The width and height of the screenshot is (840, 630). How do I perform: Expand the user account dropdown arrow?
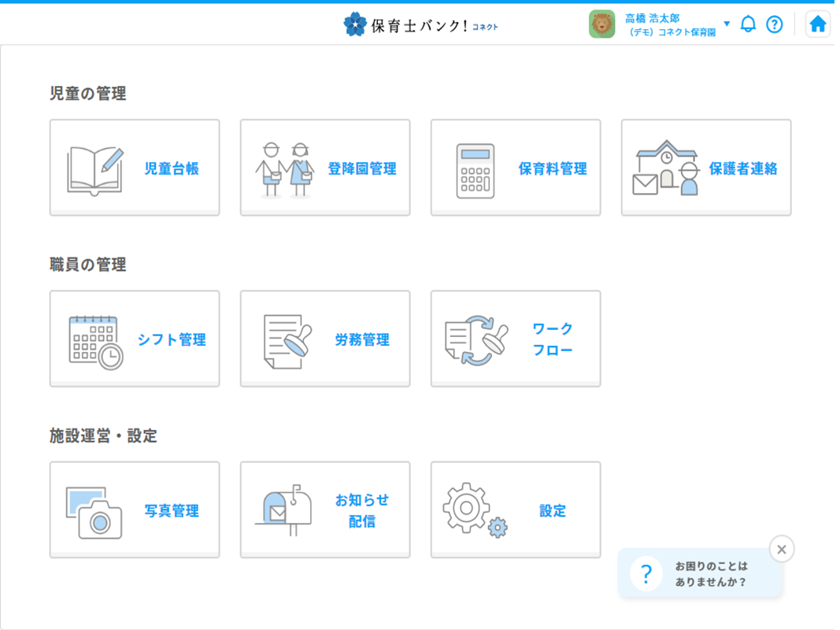coord(727,24)
